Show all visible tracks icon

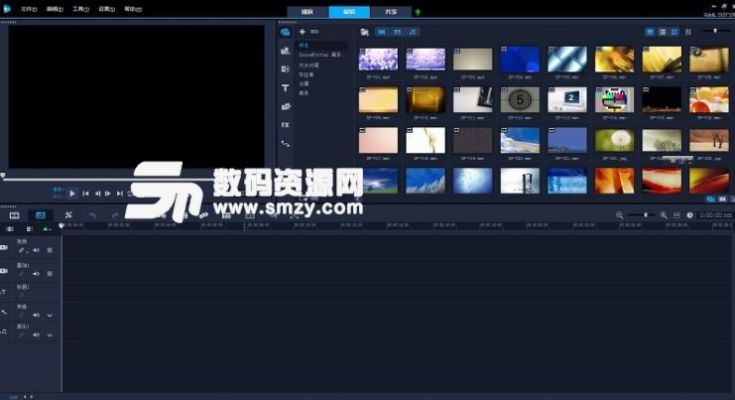point(10,229)
